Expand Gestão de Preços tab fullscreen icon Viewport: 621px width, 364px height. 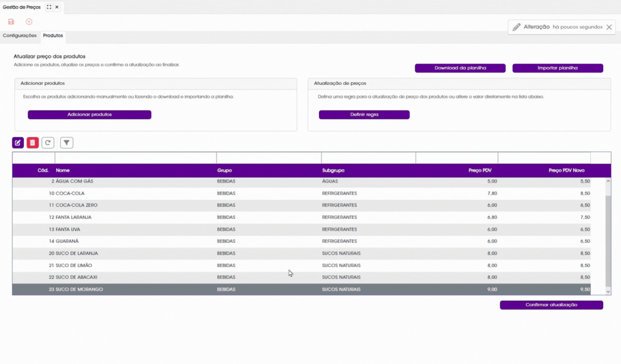pos(49,7)
